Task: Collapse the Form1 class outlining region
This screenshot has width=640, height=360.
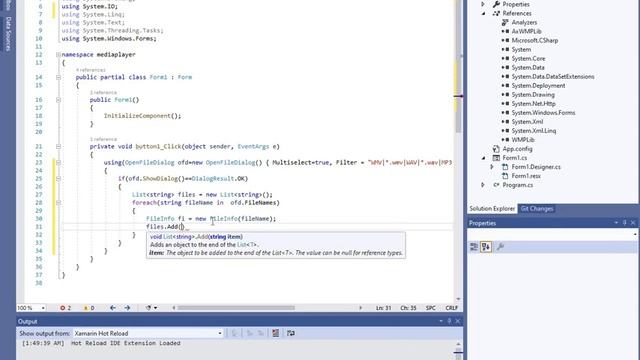Action: 58,77
